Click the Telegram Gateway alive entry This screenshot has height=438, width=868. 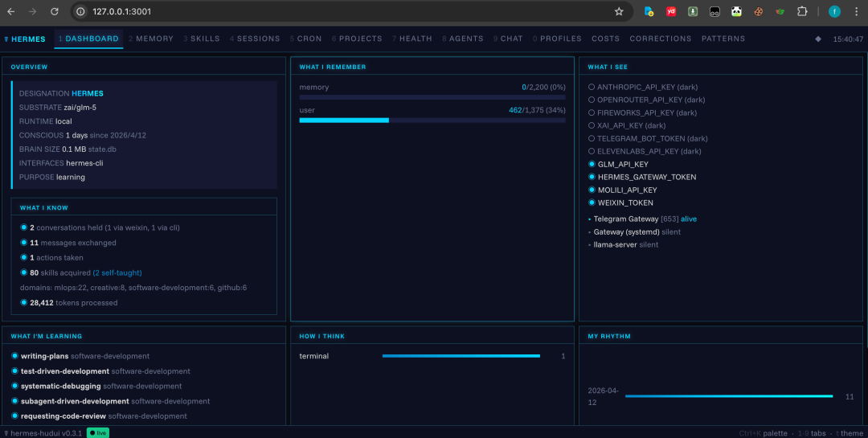[x=642, y=219]
